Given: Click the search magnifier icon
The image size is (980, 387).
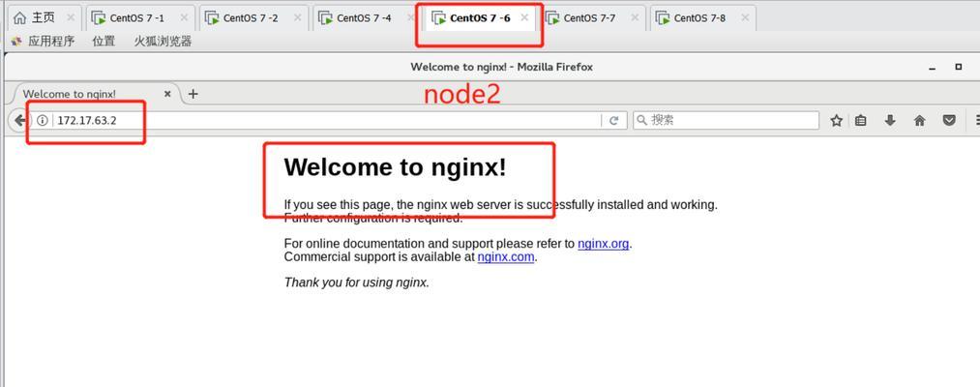Looking at the screenshot, I should point(641,120).
